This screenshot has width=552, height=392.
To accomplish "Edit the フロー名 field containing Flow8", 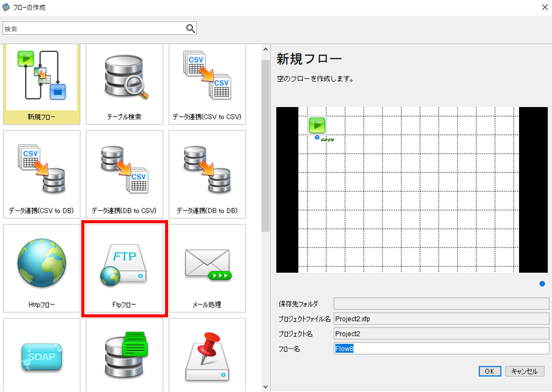I will point(441,349).
